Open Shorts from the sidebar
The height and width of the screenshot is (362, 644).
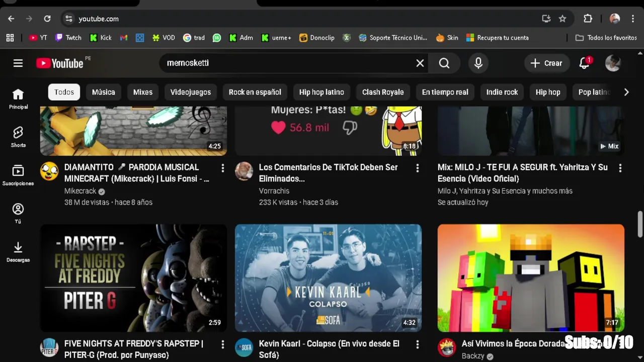coord(18,137)
